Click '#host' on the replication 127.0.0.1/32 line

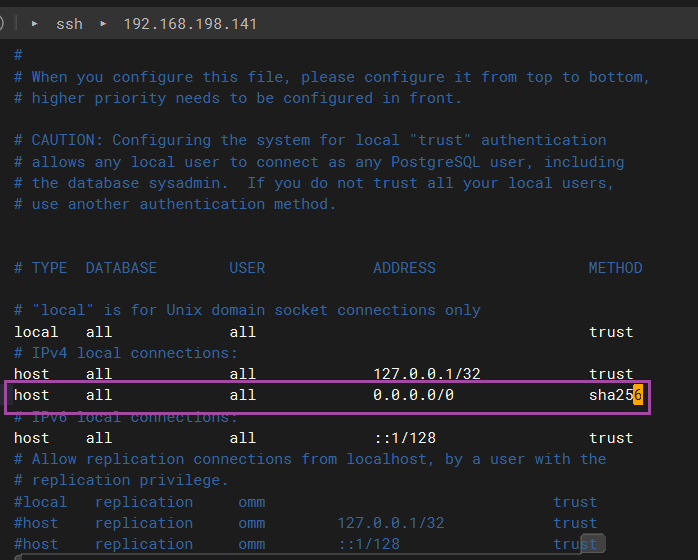tap(36, 523)
